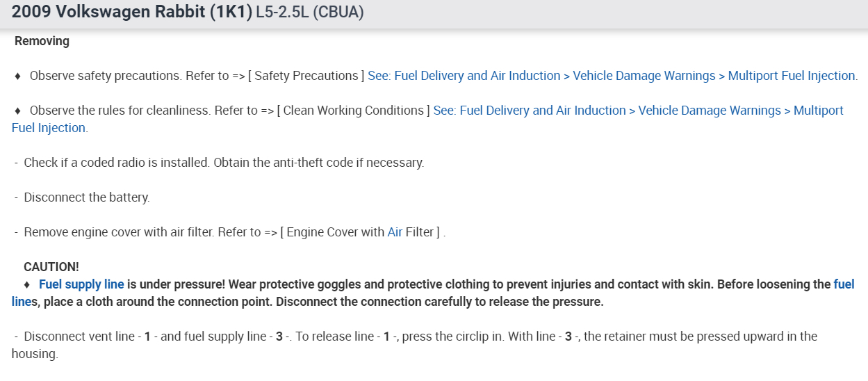This screenshot has width=868, height=381.
Task: Click 'Observe safety precautions.' bullet text
Action: pos(106,76)
